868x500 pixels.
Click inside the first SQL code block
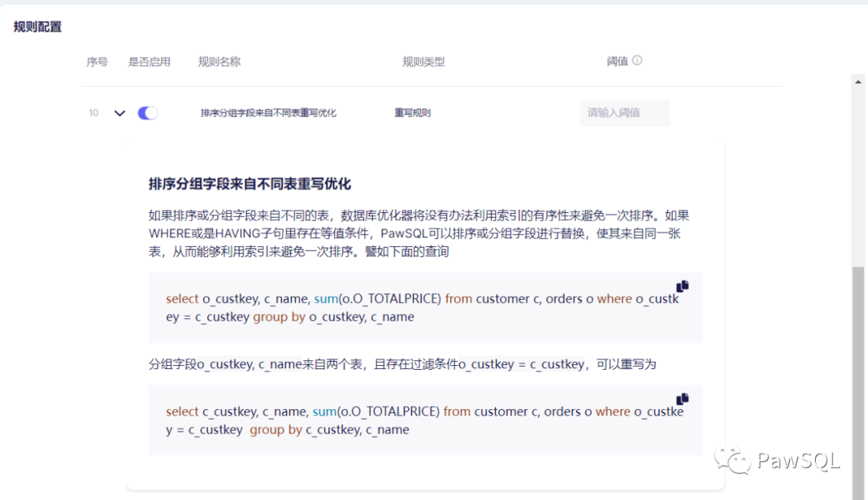point(424,308)
